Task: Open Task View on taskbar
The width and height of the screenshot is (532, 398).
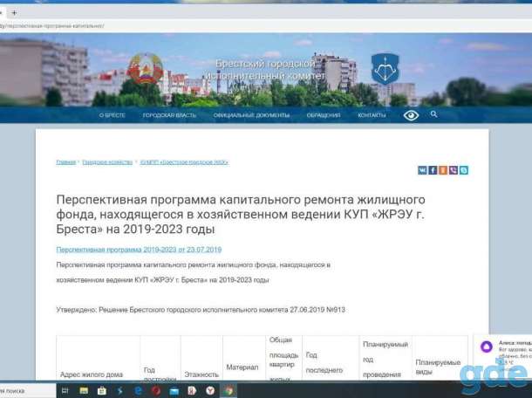Action: 65,391
